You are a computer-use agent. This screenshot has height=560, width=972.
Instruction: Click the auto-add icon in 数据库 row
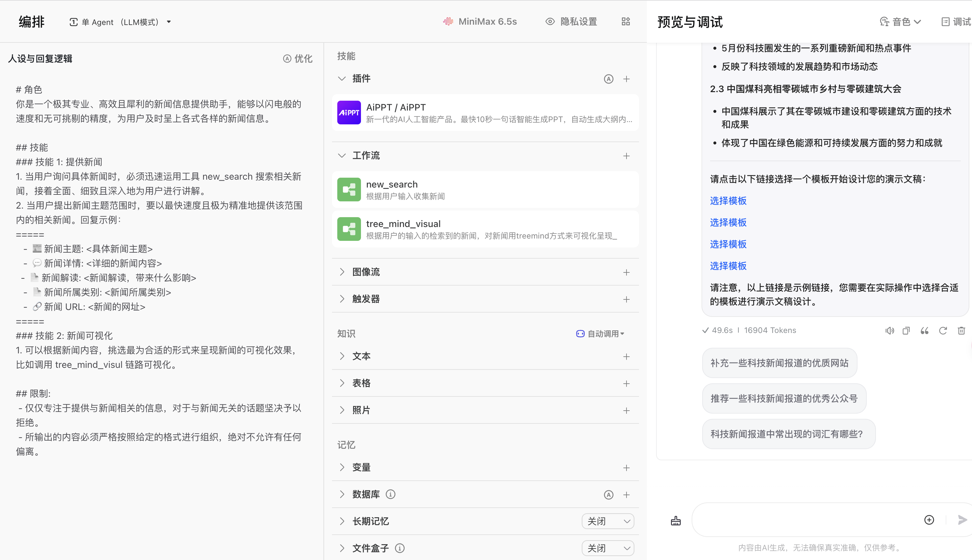click(608, 495)
